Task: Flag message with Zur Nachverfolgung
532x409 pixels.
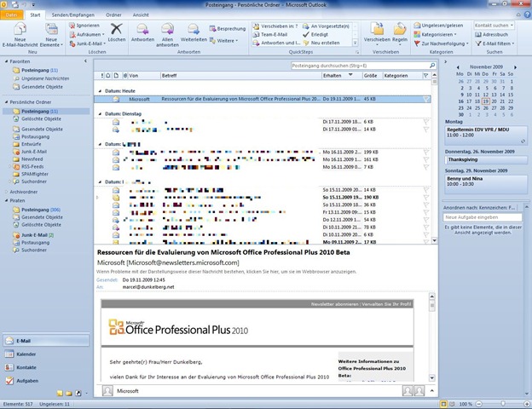Action: 441,43
